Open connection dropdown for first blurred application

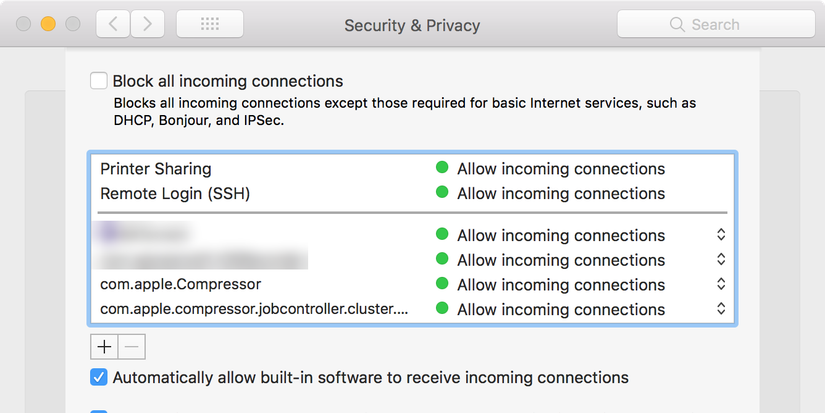[721, 235]
